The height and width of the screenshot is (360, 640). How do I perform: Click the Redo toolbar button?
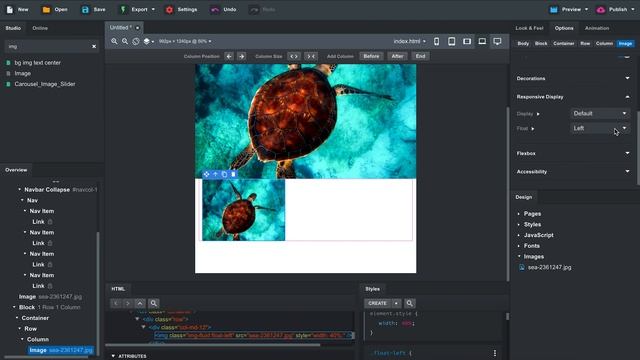coord(261,9)
